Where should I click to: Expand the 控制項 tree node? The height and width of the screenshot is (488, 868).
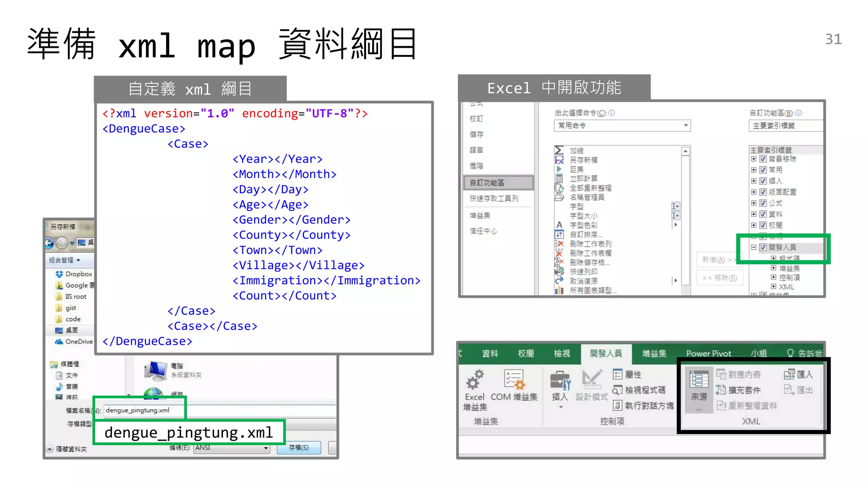773,277
